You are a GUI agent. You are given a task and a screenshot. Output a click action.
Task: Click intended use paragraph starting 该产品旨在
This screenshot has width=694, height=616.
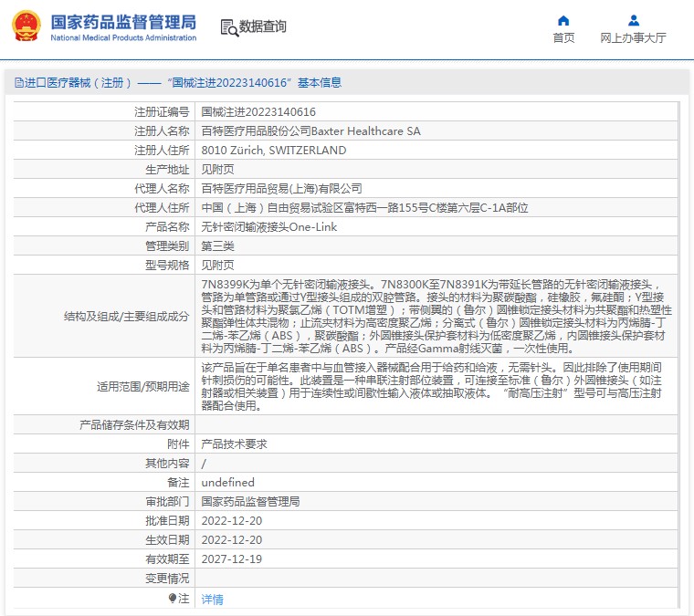coord(432,387)
